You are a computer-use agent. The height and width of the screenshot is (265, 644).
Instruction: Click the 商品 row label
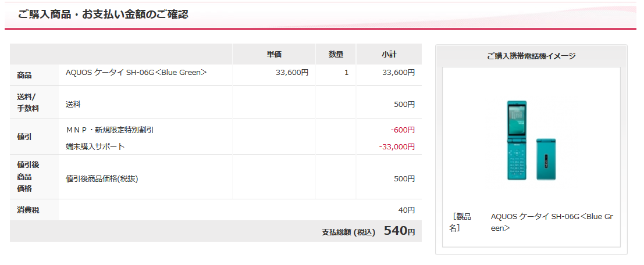pyautogui.click(x=24, y=76)
